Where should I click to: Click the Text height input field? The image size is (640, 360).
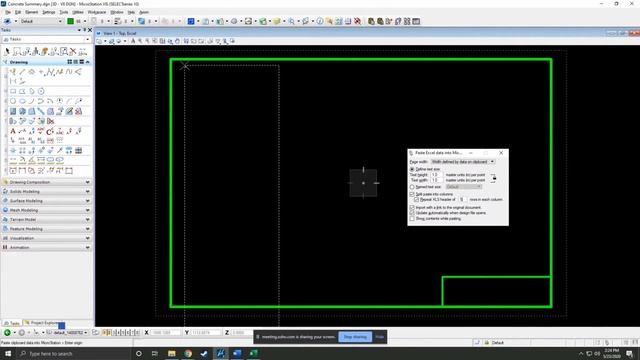coord(436,175)
